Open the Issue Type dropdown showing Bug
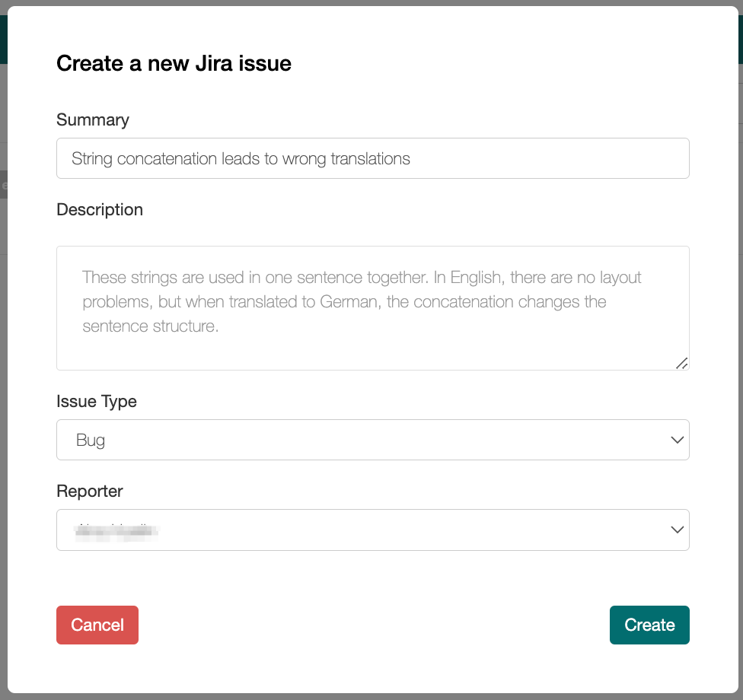This screenshot has width=743, height=700. 372,440
